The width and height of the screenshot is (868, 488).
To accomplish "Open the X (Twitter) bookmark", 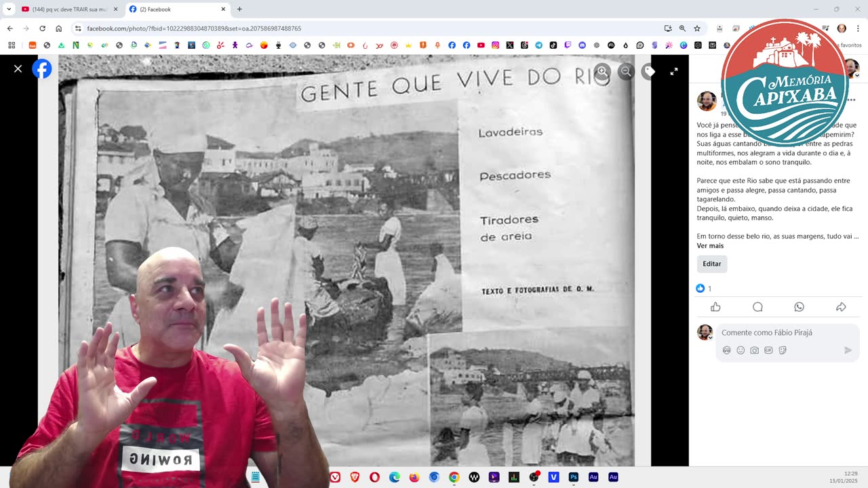I will point(510,45).
